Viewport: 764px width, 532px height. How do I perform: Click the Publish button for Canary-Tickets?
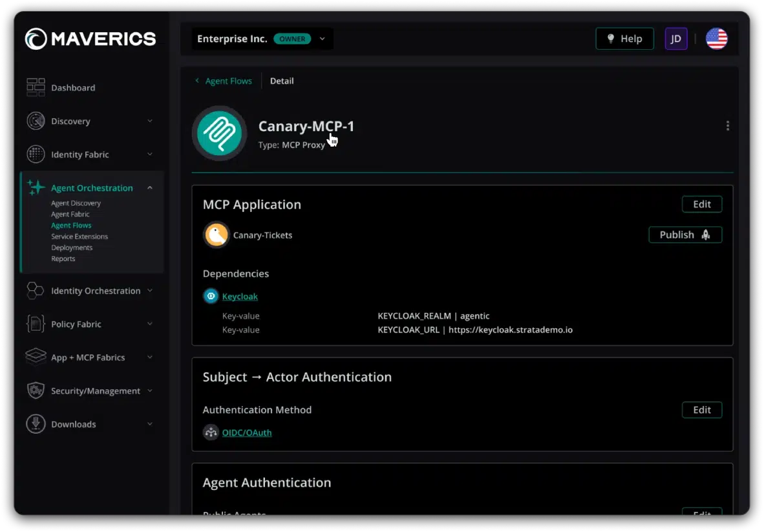click(x=684, y=235)
